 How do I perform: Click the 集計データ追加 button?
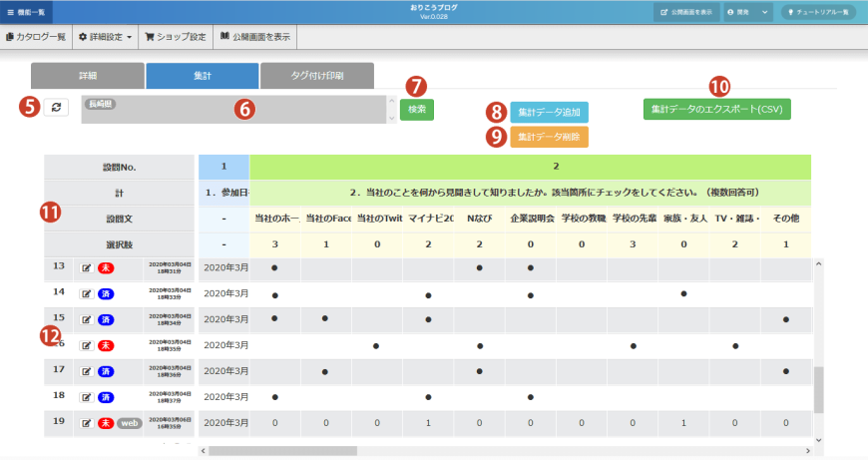(x=549, y=112)
